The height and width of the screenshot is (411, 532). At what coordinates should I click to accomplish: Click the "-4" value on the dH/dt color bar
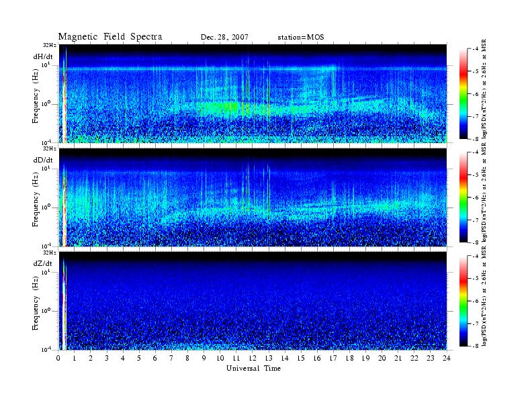tap(476, 49)
